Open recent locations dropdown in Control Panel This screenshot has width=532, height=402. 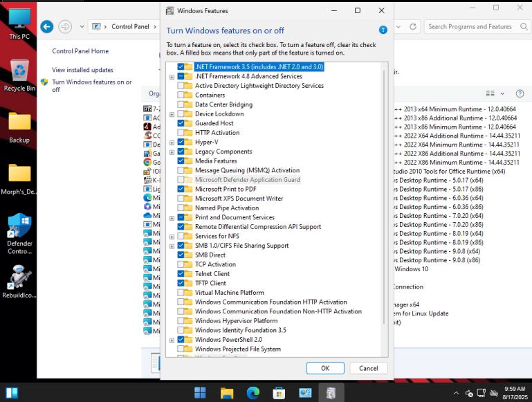82,26
